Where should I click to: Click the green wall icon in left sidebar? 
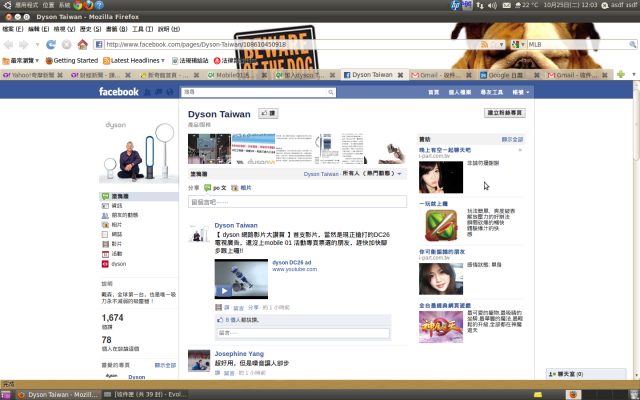coord(105,196)
